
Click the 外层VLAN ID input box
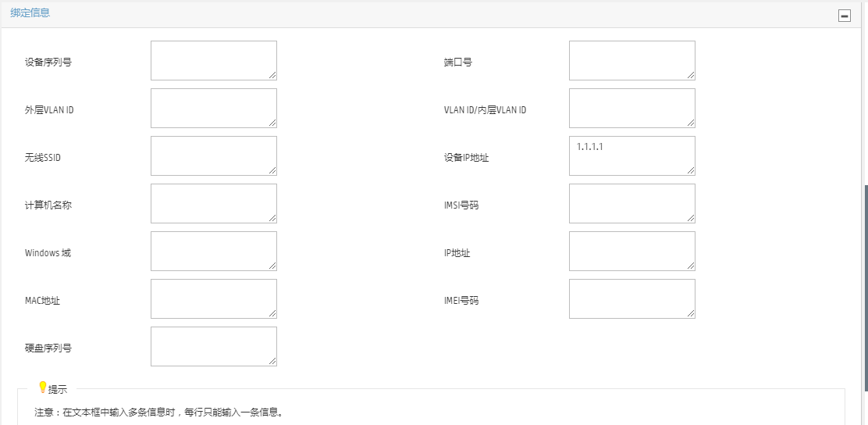(213, 108)
